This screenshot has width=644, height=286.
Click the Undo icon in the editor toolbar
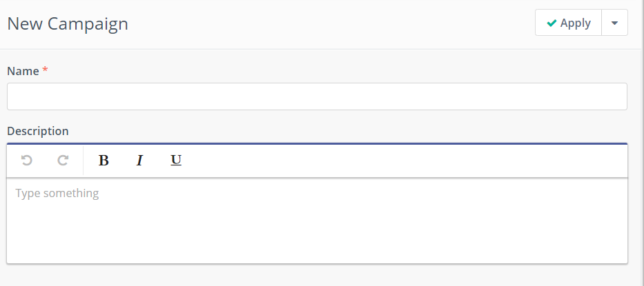click(27, 161)
